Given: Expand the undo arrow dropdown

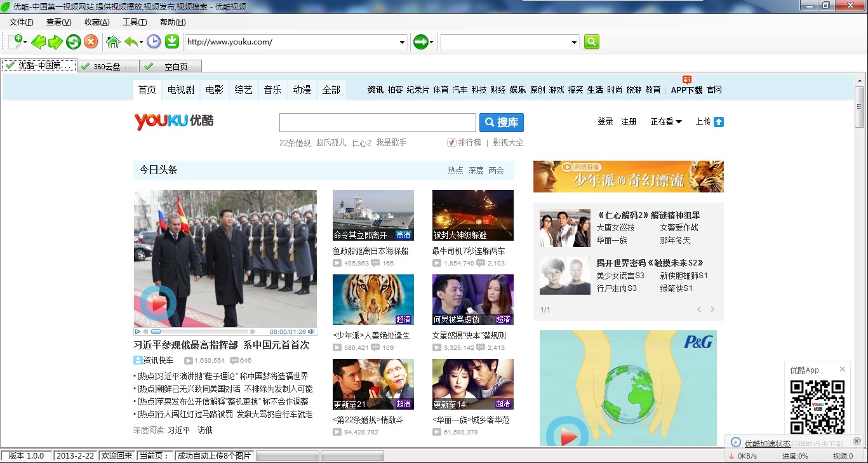Looking at the screenshot, I should [x=141, y=43].
